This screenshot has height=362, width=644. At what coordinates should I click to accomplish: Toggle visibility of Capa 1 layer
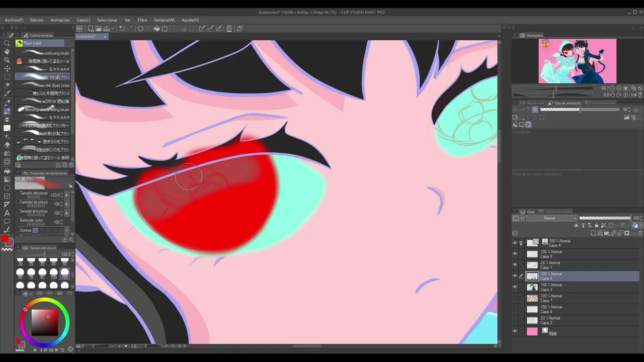click(515, 265)
